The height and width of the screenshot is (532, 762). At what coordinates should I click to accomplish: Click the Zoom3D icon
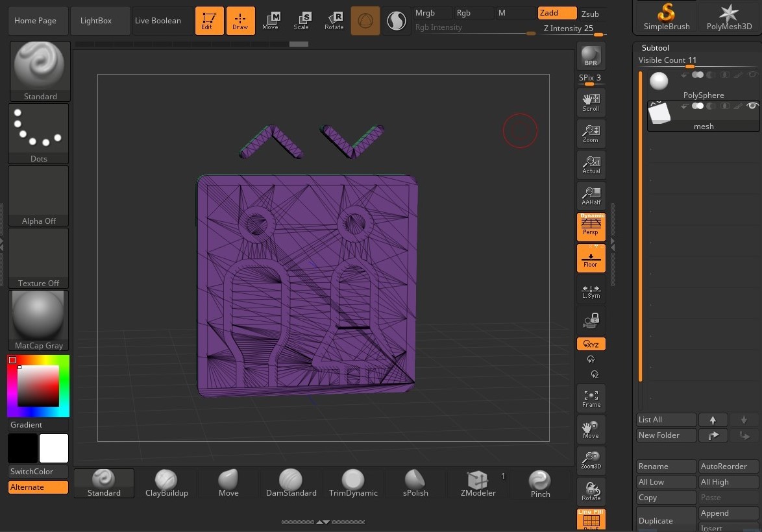pos(591,460)
